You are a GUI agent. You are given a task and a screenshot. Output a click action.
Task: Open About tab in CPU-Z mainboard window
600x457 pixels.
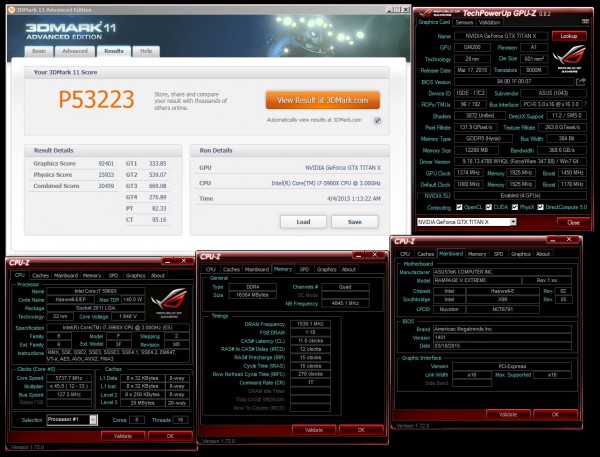click(543, 254)
